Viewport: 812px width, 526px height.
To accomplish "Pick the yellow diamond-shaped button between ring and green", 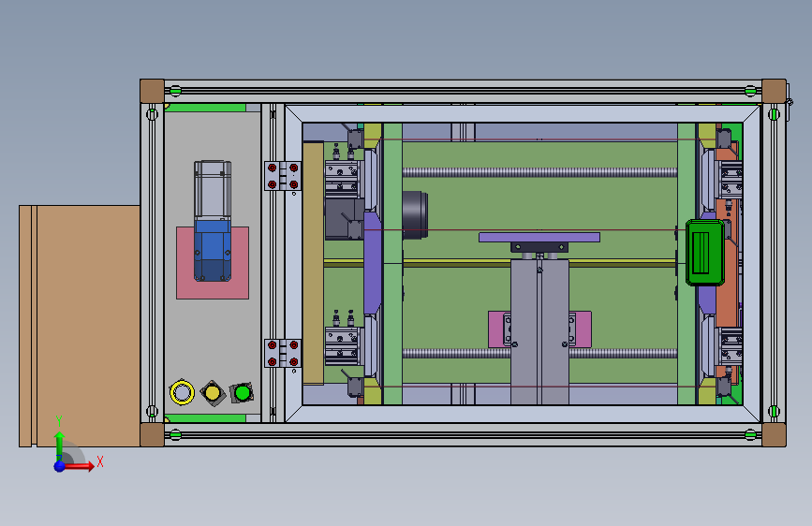I will [x=213, y=393].
